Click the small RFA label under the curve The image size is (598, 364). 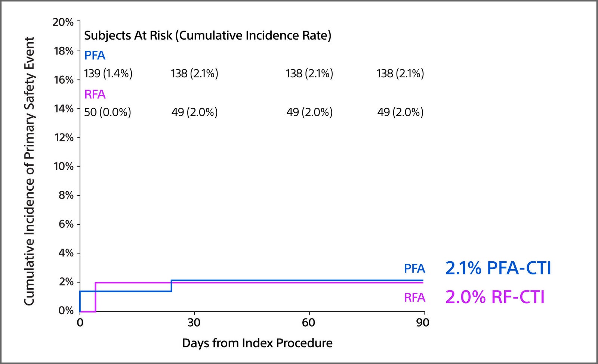click(414, 298)
